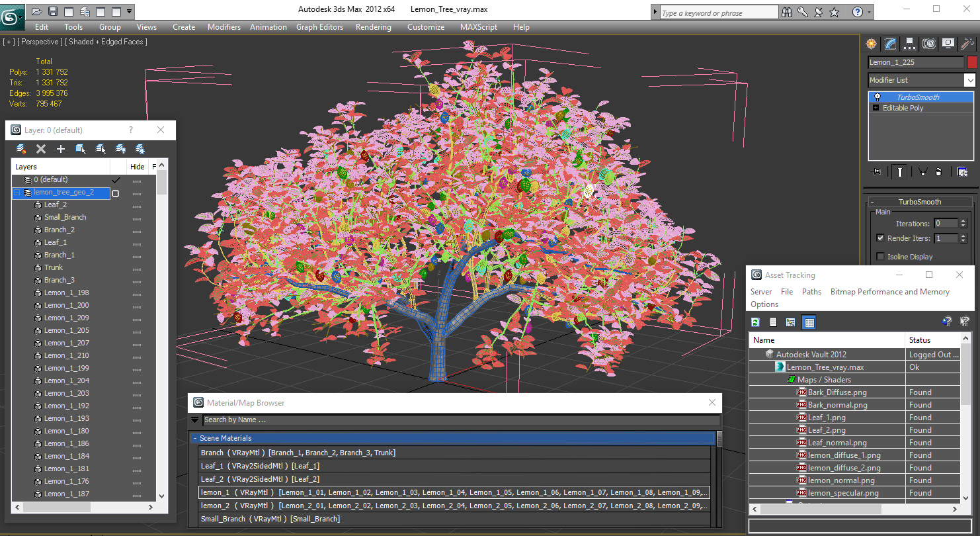Click Delete layer X icon

(x=41, y=149)
